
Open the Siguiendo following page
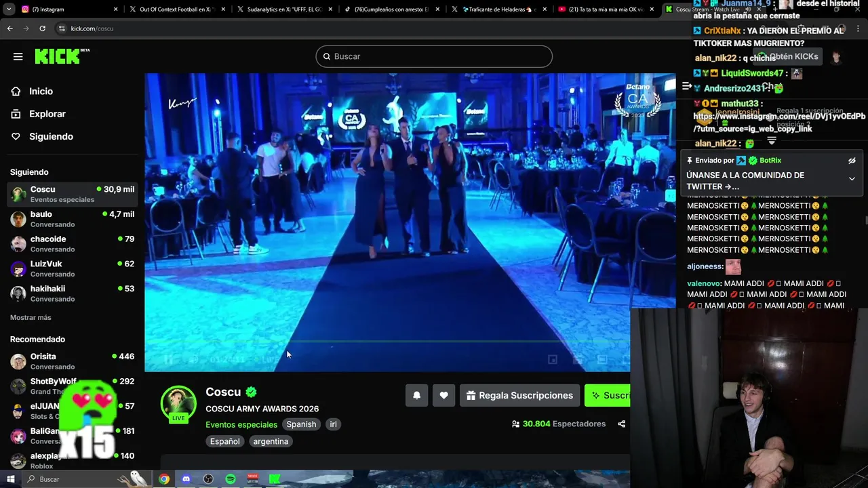(x=51, y=136)
